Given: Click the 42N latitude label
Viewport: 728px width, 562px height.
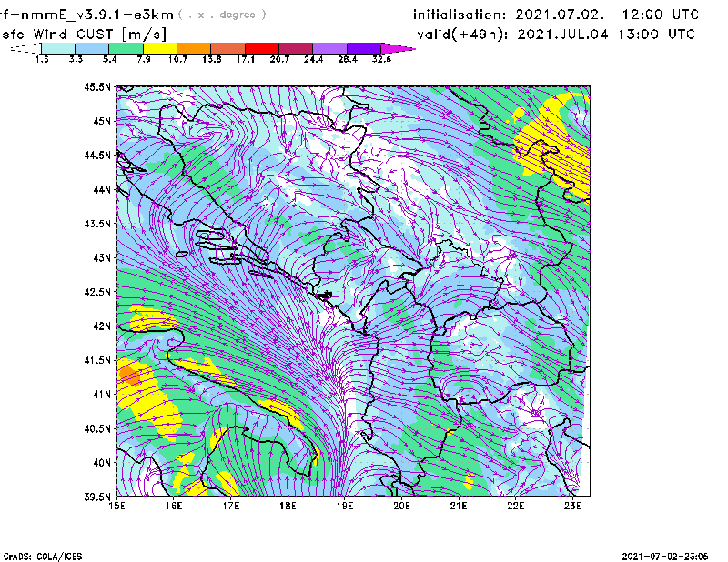Looking at the screenshot, I should [102, 326].
